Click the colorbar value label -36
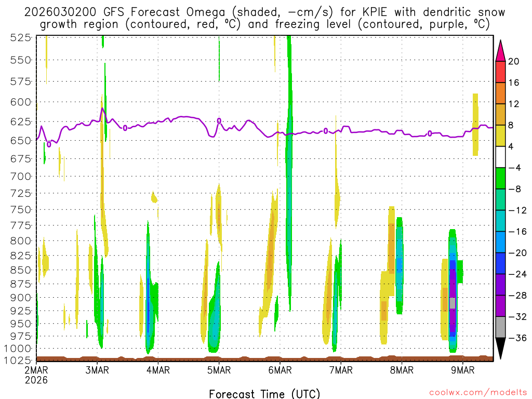The width and height of the screenshot is (532, 399). (x=517, y=338)
